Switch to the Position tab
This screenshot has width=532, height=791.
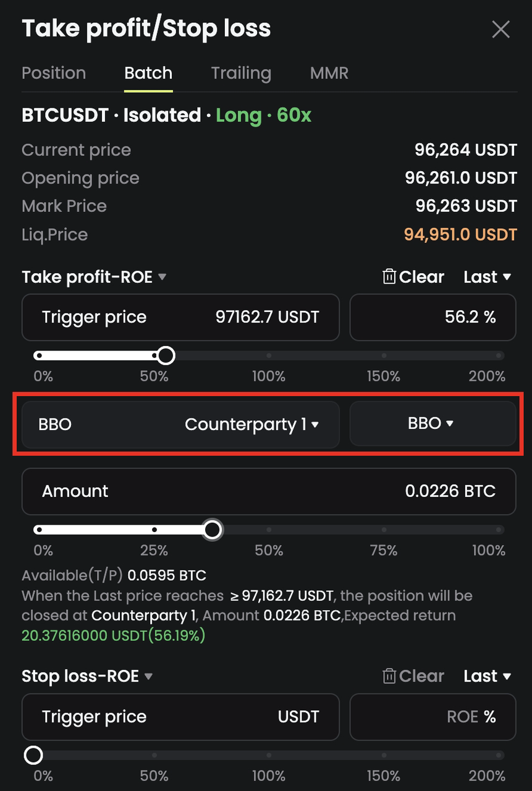coord(54,73)
